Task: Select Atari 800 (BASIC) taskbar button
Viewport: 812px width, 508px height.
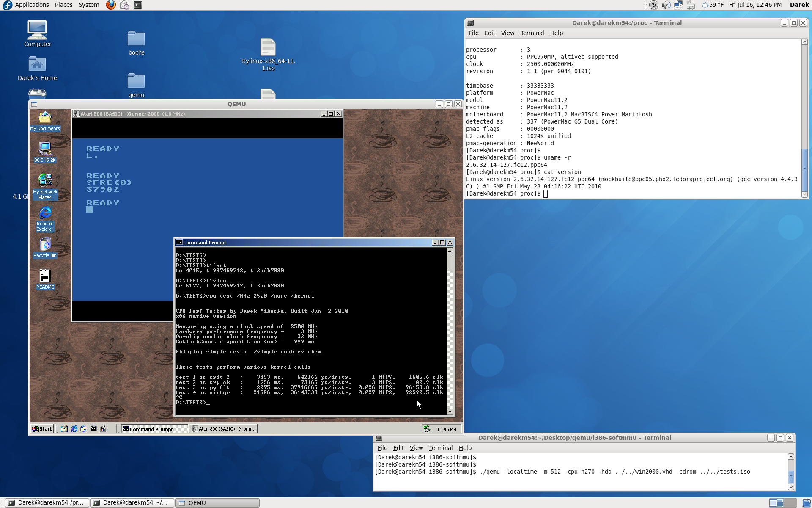Action: [x=223, y=429]
